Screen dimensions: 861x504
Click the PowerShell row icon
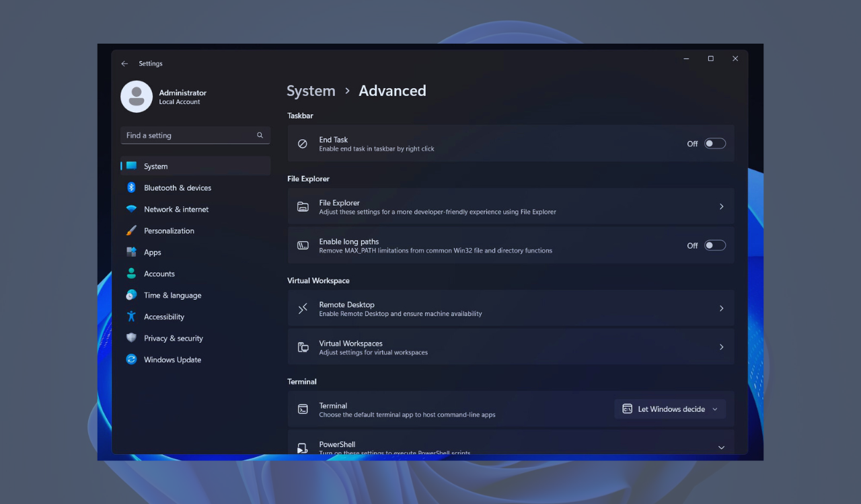(x=303, y=448)
